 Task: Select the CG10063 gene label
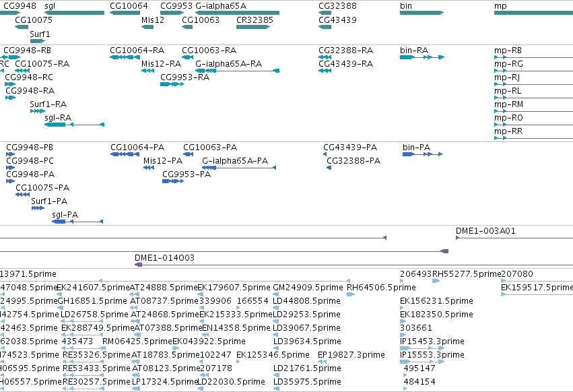pyautogui.click(x=201, y=20)
